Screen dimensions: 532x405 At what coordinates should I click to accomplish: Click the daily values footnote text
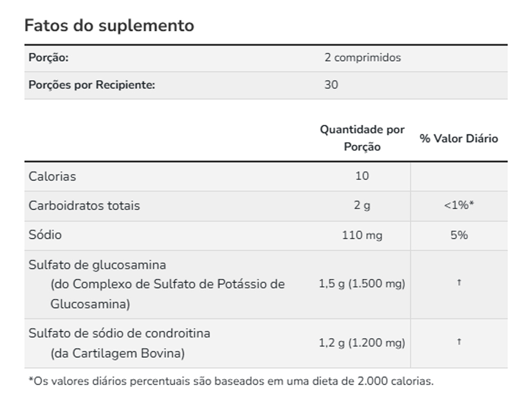click(230, 381)
